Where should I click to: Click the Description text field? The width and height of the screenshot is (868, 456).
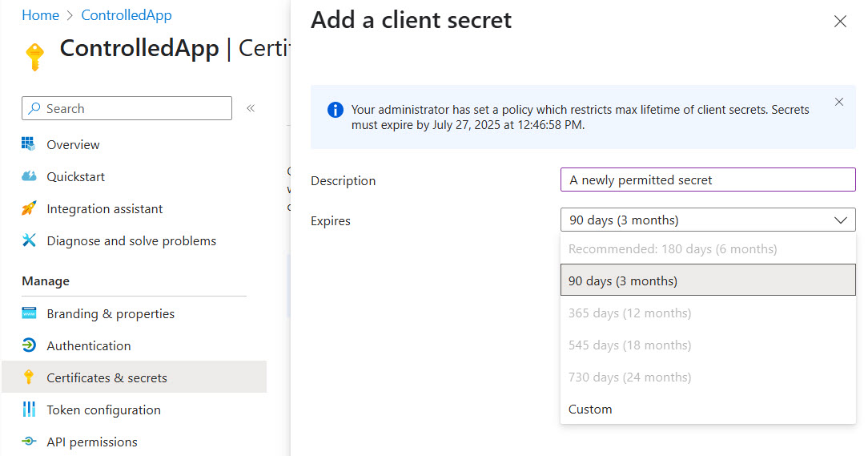(x=708, y=180)
